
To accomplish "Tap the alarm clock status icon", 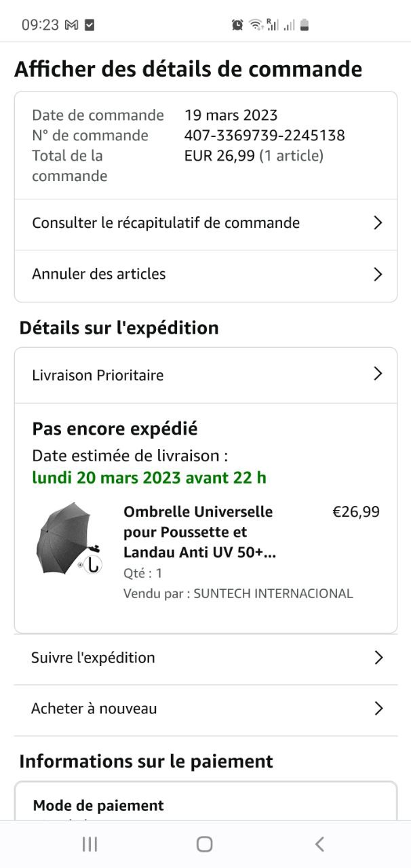I will (x=237, y=25).
